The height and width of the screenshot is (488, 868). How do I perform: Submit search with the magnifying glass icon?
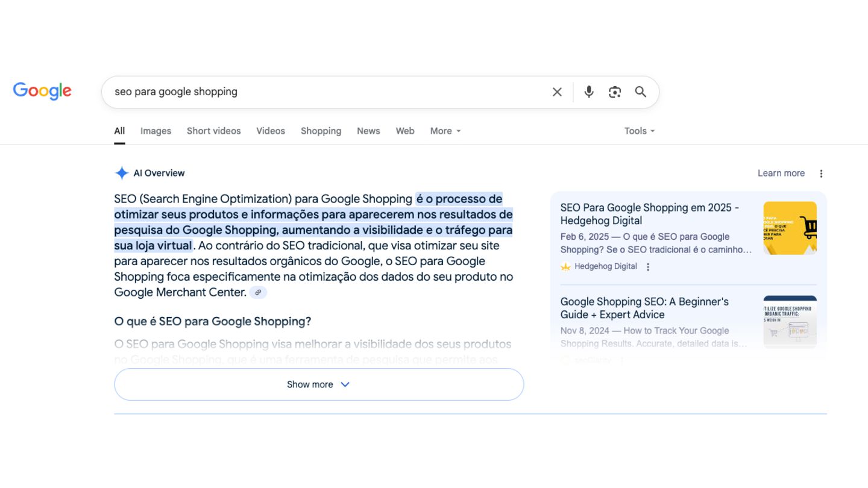click(641, 92)
